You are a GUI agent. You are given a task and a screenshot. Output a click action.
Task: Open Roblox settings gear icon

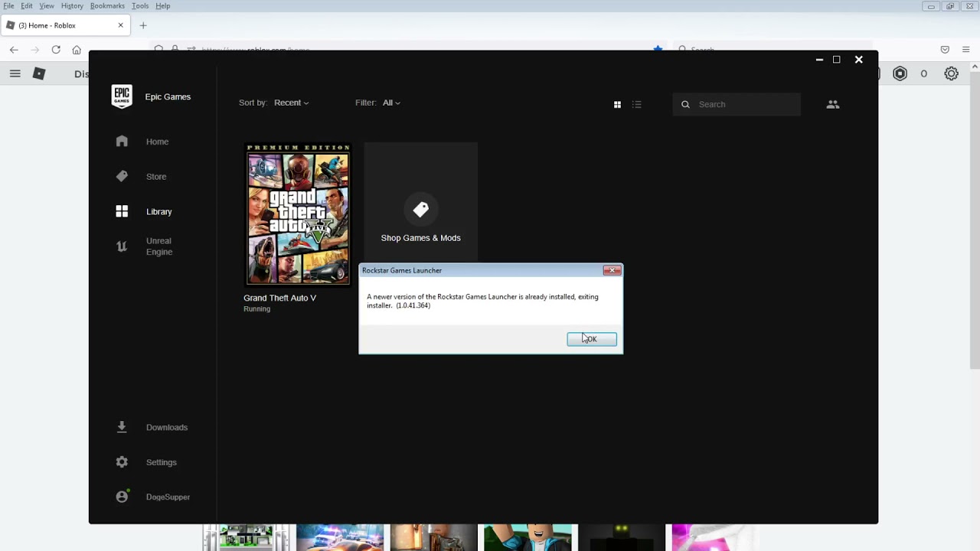click(951, 73)
